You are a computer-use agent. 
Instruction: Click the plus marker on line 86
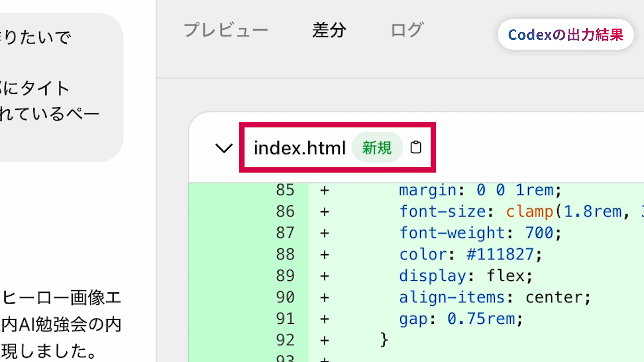click(x=325, y=212)
